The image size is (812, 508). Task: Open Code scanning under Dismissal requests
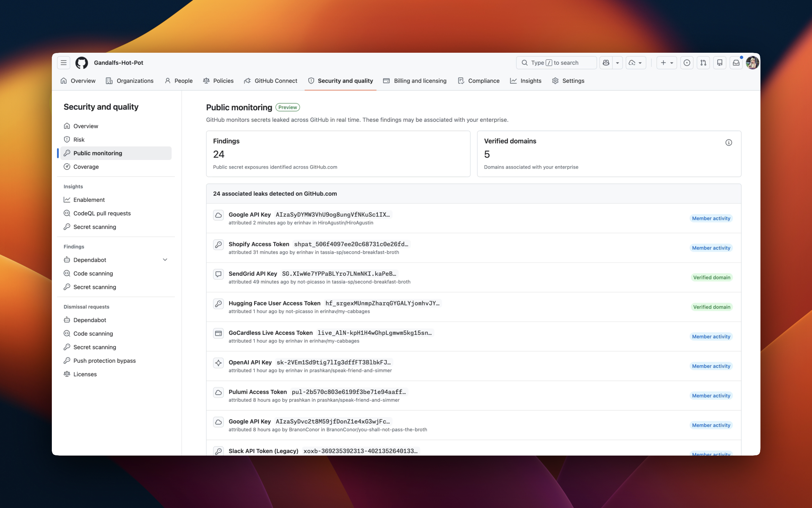pyautogui.click(x=116, y=334)
